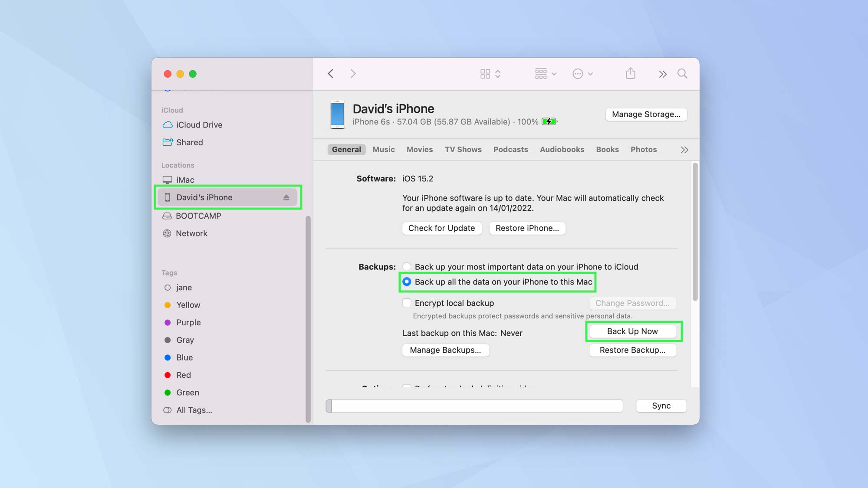Click the iCloud Drive cloud icon
This screenshot has width=868, height=488.
point(168,125)
